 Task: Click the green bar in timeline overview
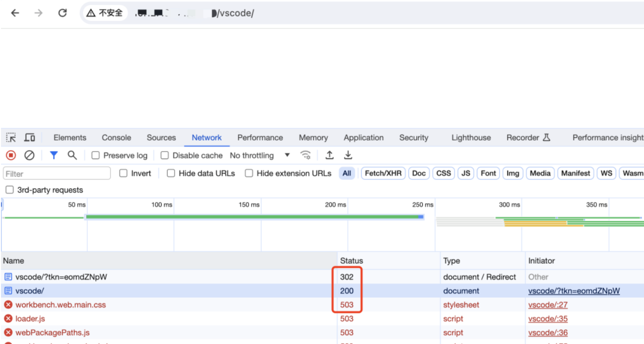click(x=254, y=217)
